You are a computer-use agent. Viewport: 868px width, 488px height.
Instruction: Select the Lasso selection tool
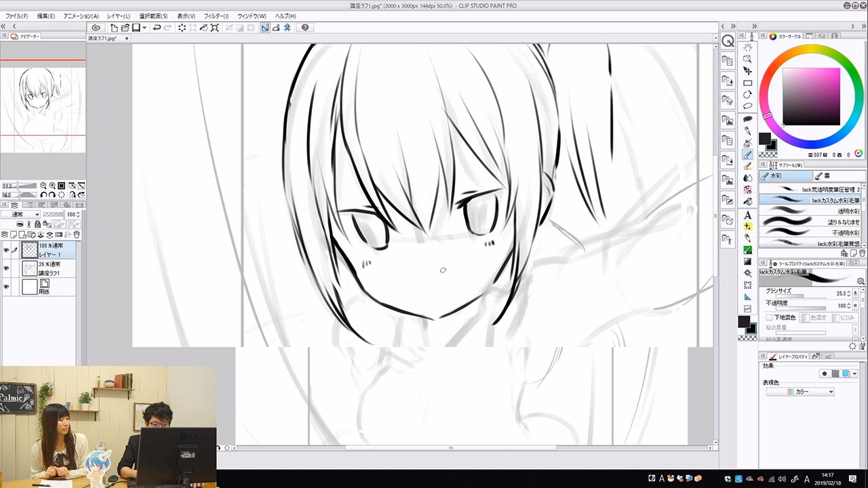click(747, 106)
